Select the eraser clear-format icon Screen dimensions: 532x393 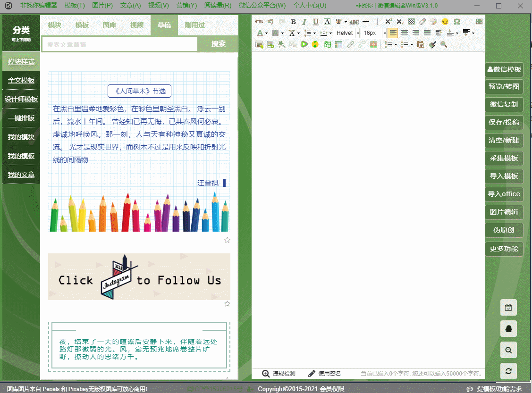[422, 22]
